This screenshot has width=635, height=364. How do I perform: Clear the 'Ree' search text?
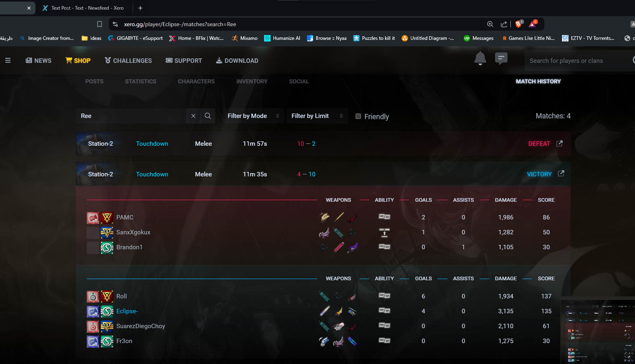pyautogui.click(x=193, y=116)
